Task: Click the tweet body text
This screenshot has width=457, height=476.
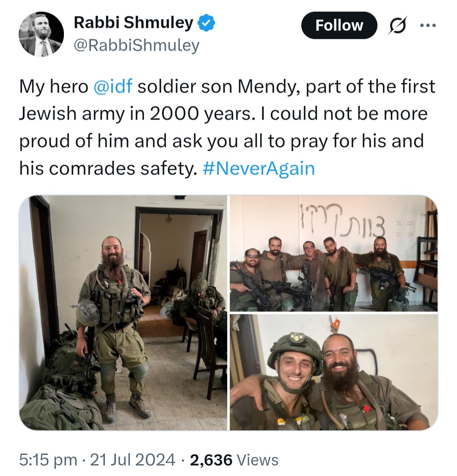Action: pyautogui.click(x=227, y=128)
